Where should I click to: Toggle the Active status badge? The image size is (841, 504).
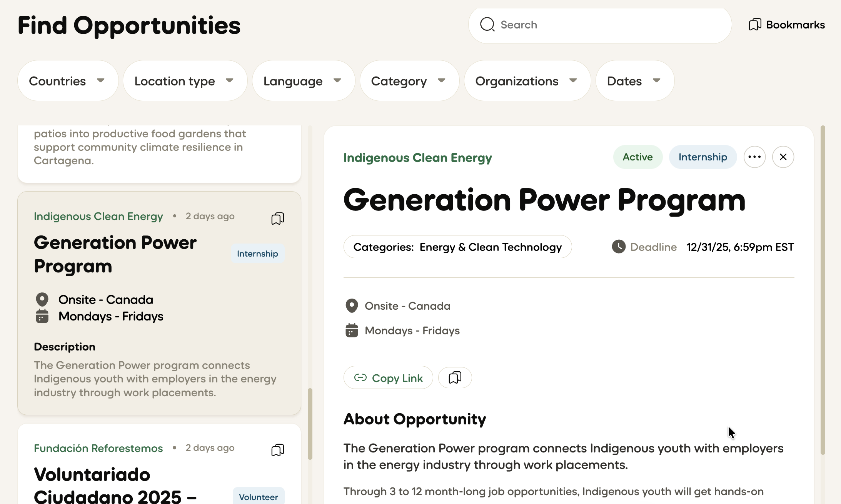pos(637,157)
